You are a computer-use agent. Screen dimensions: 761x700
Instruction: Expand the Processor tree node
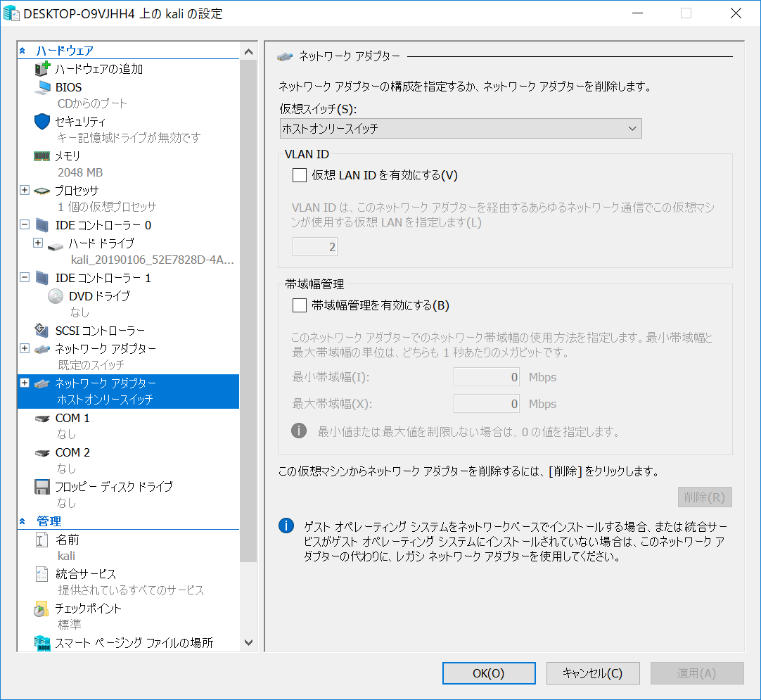tap(25, 191)
